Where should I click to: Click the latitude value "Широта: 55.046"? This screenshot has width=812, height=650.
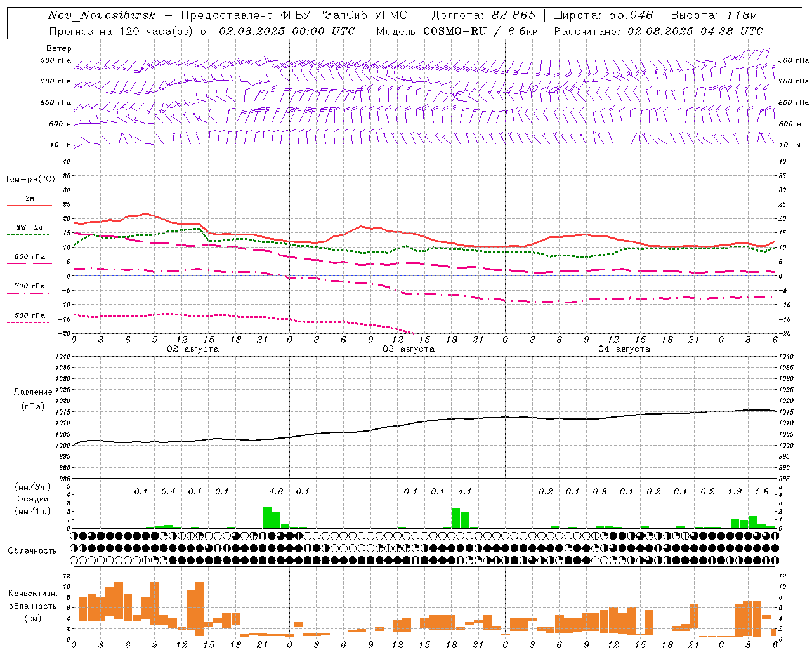(x=603, y=15)
